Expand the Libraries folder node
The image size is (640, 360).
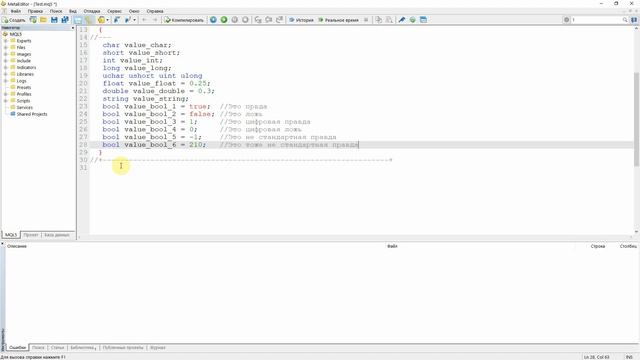coord(6,74)
